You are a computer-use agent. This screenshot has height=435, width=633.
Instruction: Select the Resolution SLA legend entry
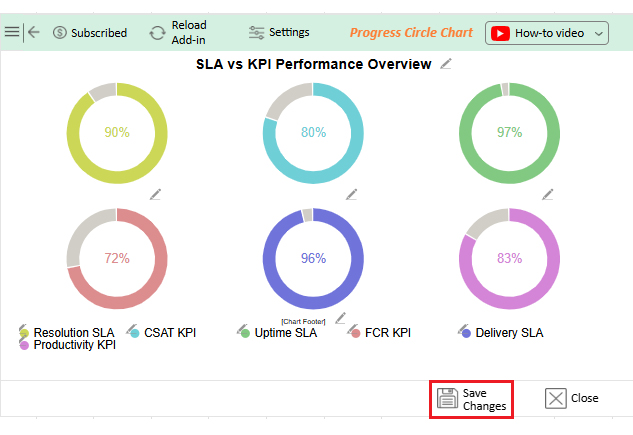click(73, 333)
